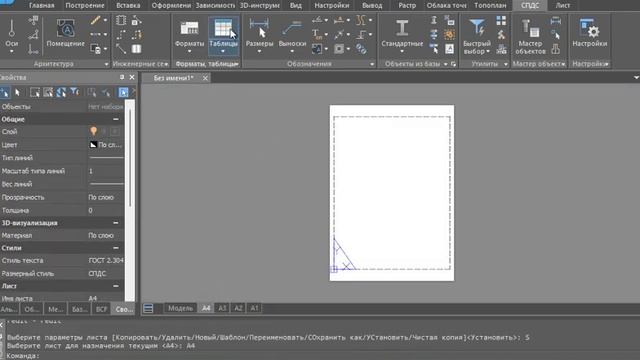Expand the Объекты из базы dialog launcher
This screenshot has width=640, height=360.
click(x=453, y=64)
